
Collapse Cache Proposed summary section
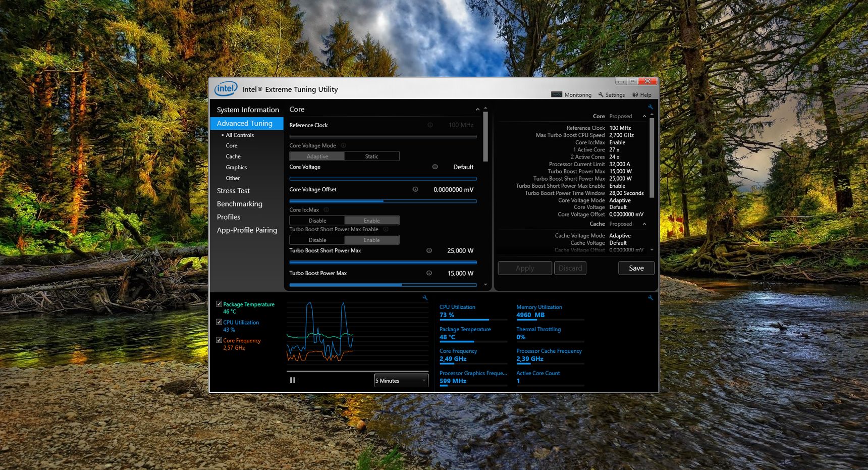coord(644,224)
